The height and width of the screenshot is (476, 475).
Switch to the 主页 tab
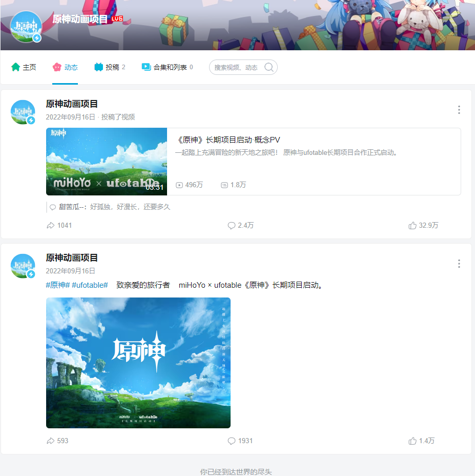coord(24,67)
